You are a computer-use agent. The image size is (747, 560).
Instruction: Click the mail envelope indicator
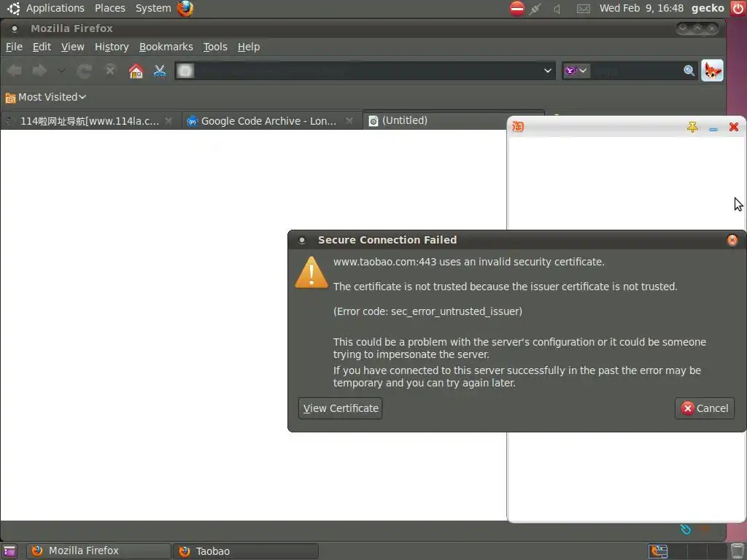[x=584, y=9]
